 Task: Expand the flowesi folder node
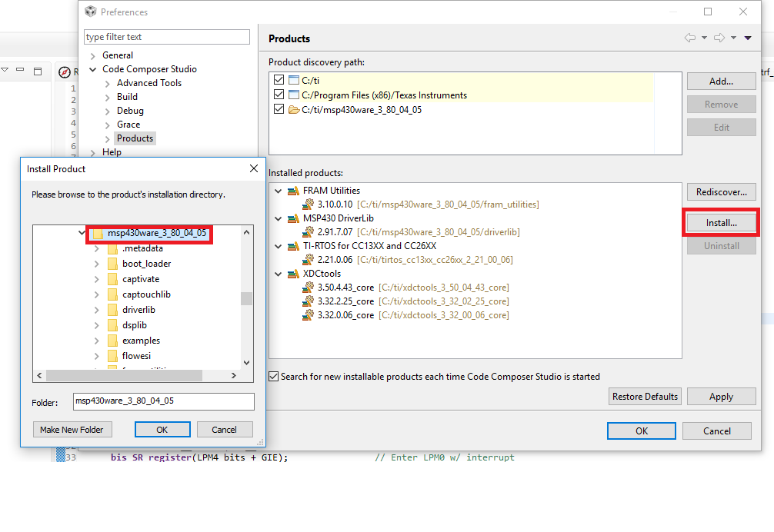pos(97,356)
